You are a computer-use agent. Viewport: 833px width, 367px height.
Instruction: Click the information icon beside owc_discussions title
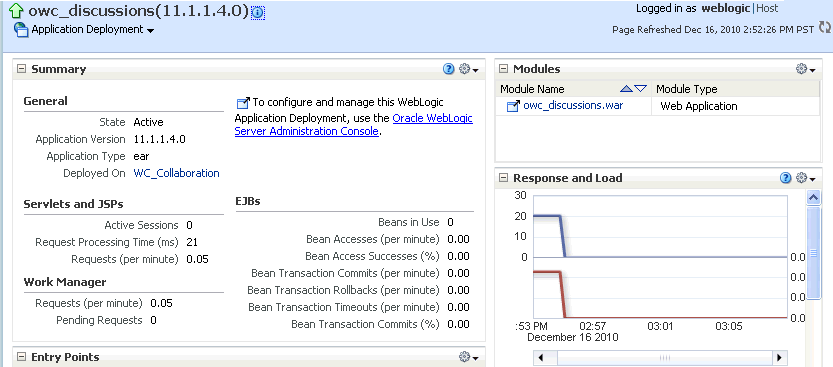tap(258, 13)
